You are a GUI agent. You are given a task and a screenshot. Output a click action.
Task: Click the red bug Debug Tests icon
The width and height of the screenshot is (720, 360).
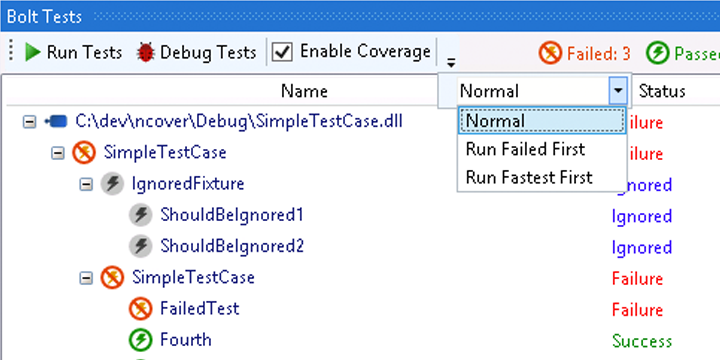coord(146,52)
